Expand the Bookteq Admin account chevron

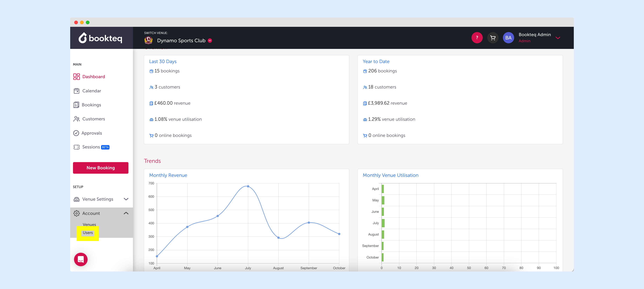pyautogui.click(x=558, y=38)
